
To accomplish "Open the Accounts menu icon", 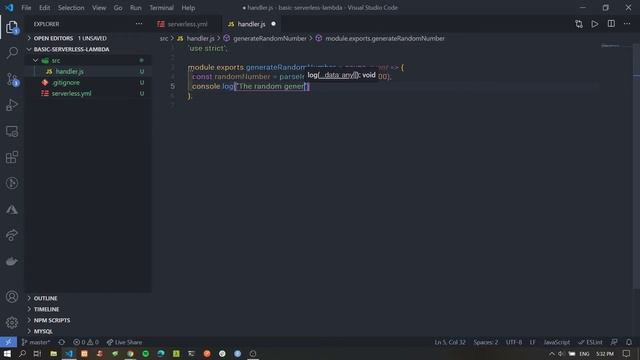I will 12,297.
